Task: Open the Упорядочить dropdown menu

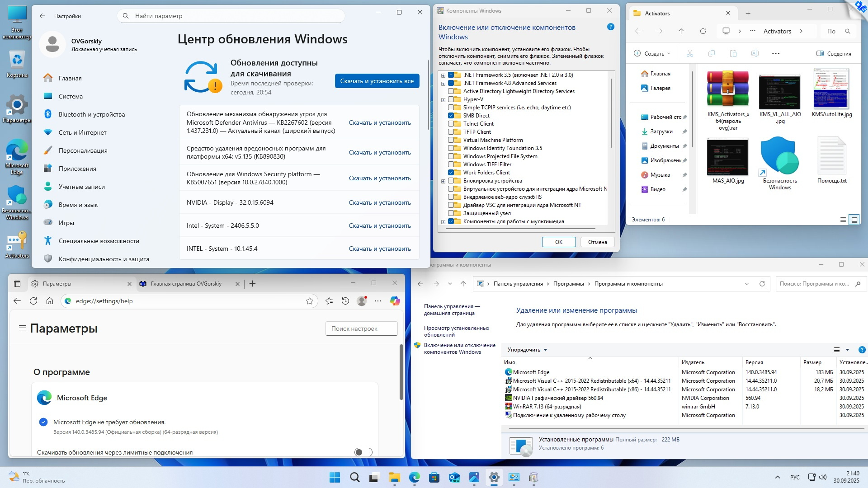Action: 527,350
